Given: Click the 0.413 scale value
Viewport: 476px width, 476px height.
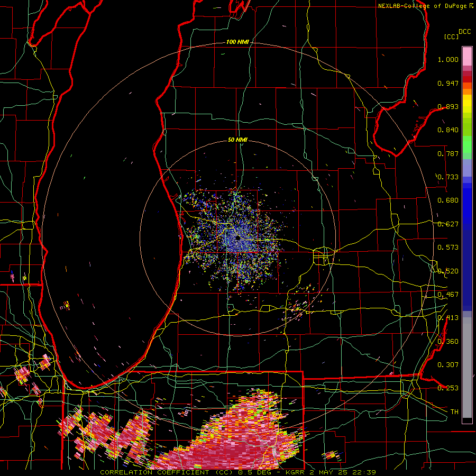Looking at the screenshot, I should tap(448, 318).
